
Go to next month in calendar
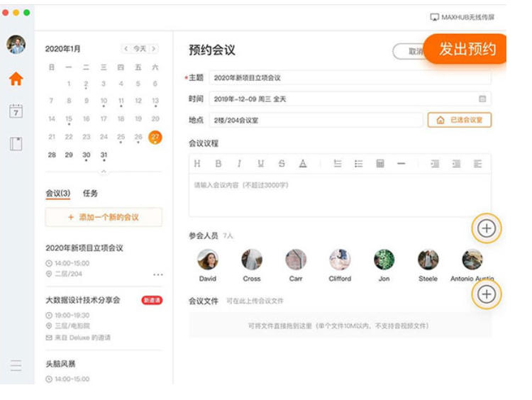click(x=154, y=48)
